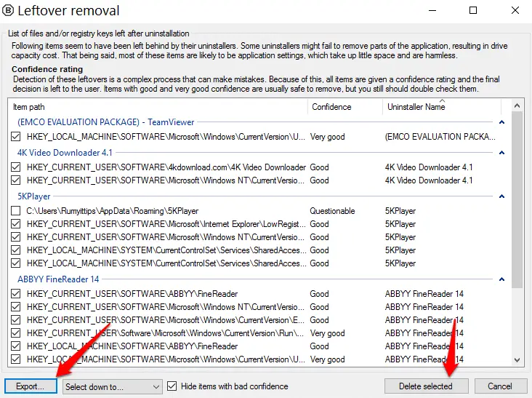Screen dimensions: 532x398
Task: Toggle checkbox for HKEY_LOCAL_MACHINE\SOFTWARE\ABBYY\FineReader
Action: pos(15,346)
